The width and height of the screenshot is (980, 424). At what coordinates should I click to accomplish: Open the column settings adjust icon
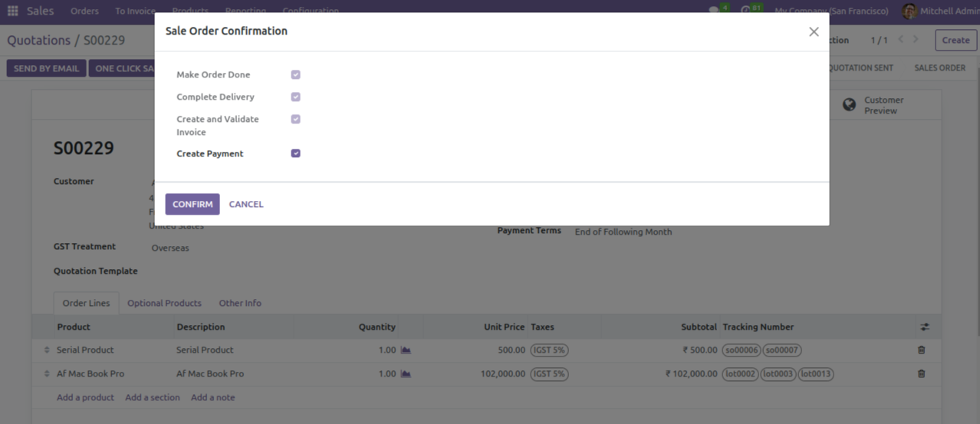(x=925, y=327)
